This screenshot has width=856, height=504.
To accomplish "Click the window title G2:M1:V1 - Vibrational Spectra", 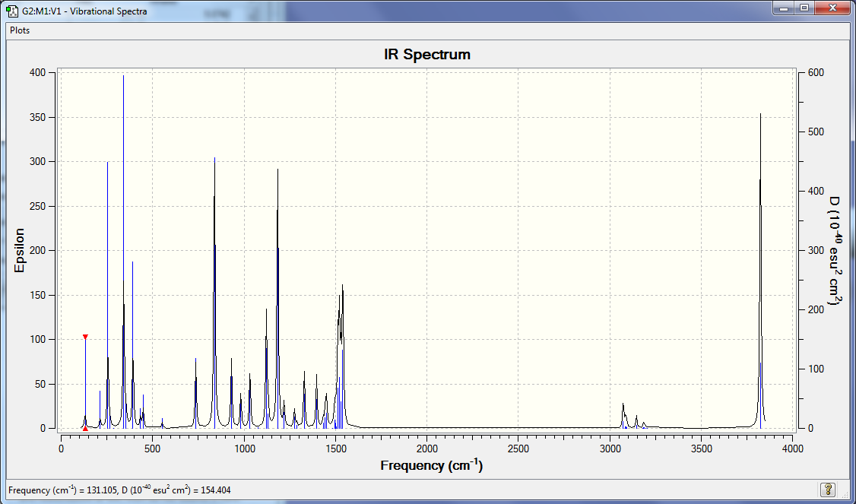I will pyautogui.click(x=84, y=11).
